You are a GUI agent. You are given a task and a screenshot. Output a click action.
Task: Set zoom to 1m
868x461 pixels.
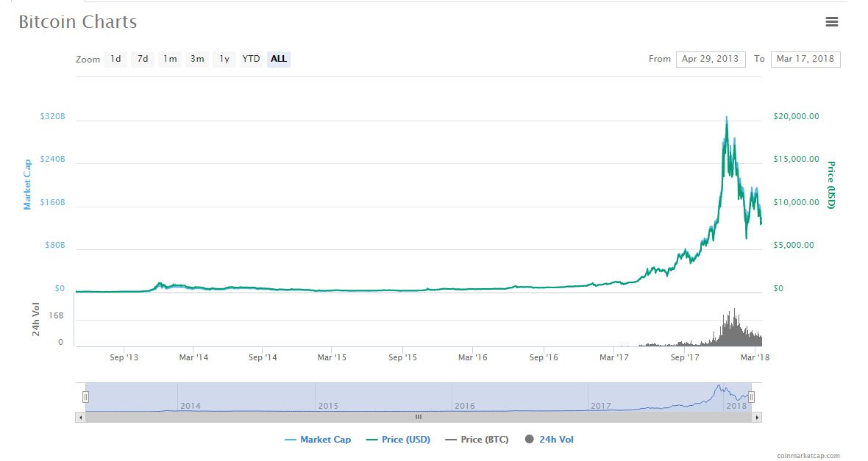pos(170,59)
